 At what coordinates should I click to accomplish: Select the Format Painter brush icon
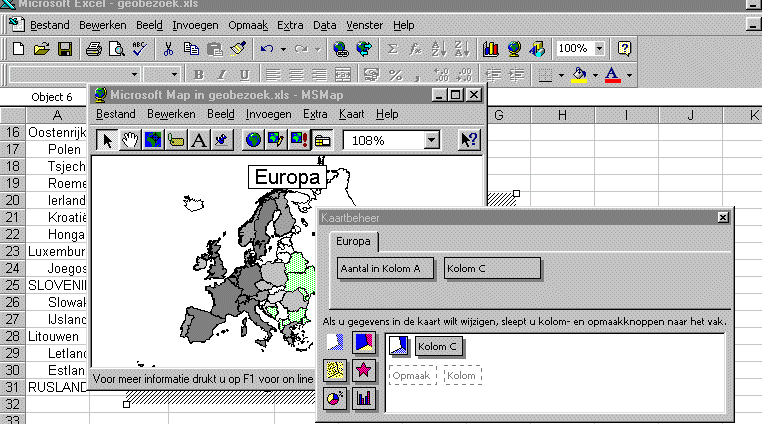point(238,49)
